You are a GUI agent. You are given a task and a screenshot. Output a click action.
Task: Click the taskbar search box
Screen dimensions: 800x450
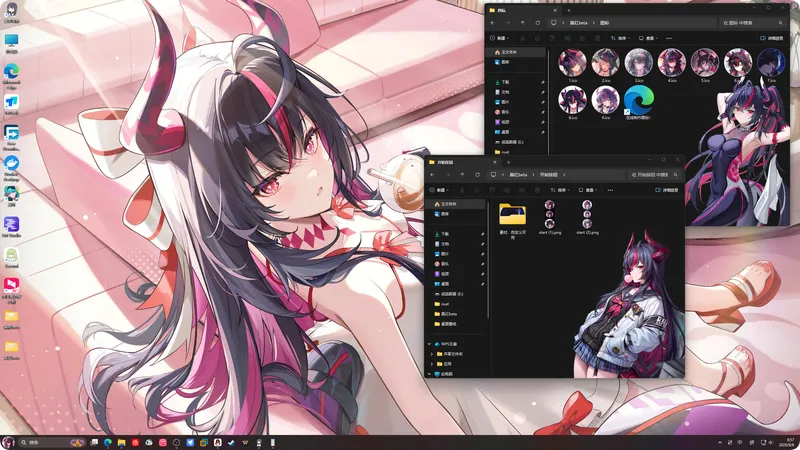pos(52,442)
